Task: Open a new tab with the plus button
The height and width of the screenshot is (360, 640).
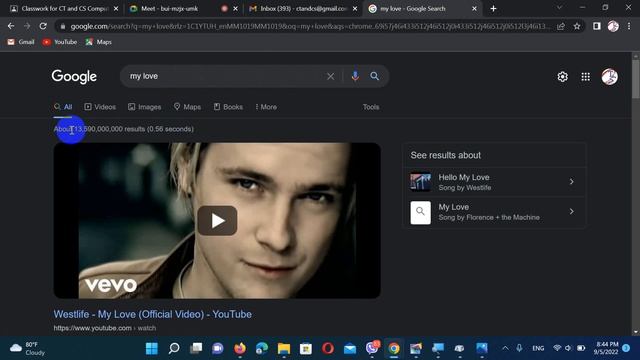Action: [x=493, y=9]
